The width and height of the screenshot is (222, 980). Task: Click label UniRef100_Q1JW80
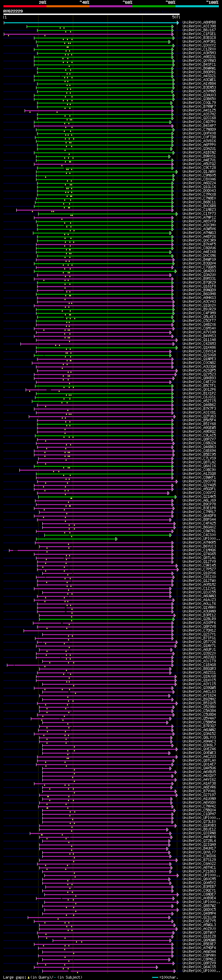tap(199, 172)
